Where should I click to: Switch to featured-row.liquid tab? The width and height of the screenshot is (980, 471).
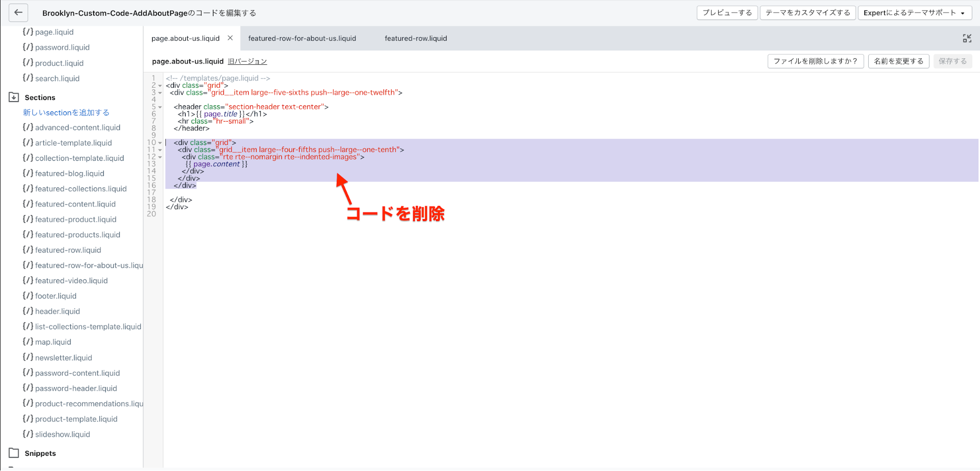[x=416, y=38]
